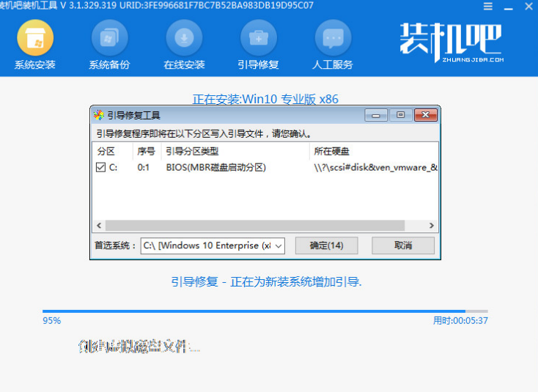Click the 引导修复 - 正在为新装系统增加引导 status text
This screenshot has height=392, width=538.
[266, 282]
